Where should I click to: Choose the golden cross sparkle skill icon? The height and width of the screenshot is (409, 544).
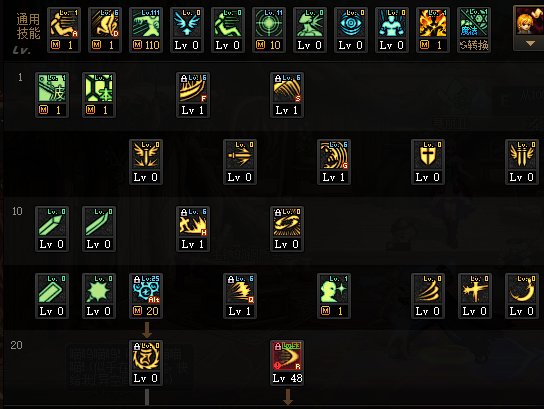[475, 296]
